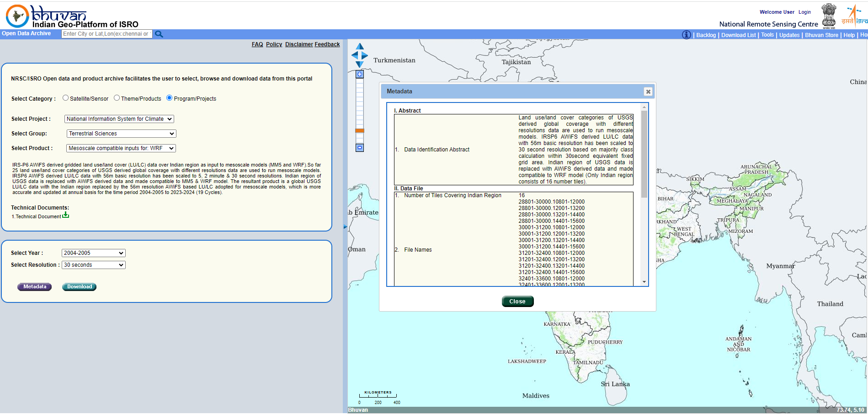Click the national emblem icon
Screen dimensions: 868x415
[829, 16]
